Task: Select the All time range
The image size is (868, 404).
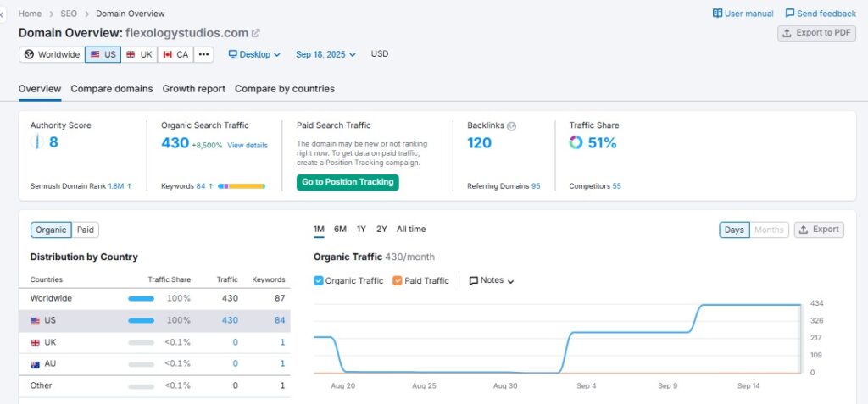Action: 411,230
